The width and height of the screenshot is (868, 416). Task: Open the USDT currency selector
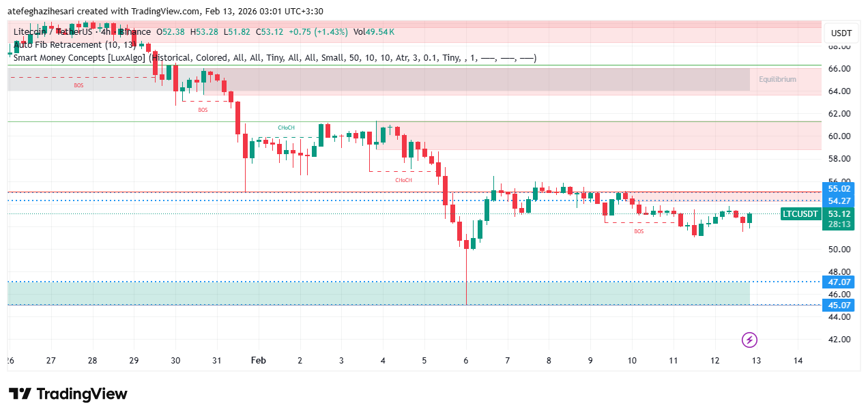(841, 33)
